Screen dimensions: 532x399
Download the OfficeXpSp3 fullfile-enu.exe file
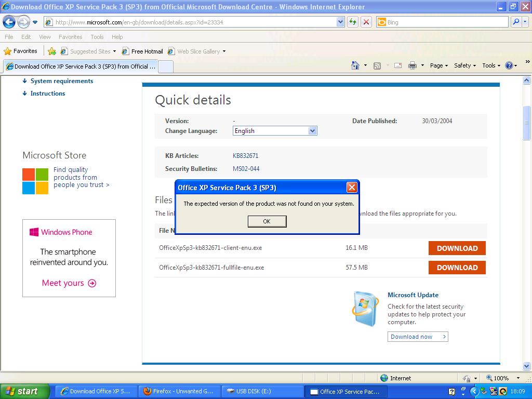click(457, 268)
